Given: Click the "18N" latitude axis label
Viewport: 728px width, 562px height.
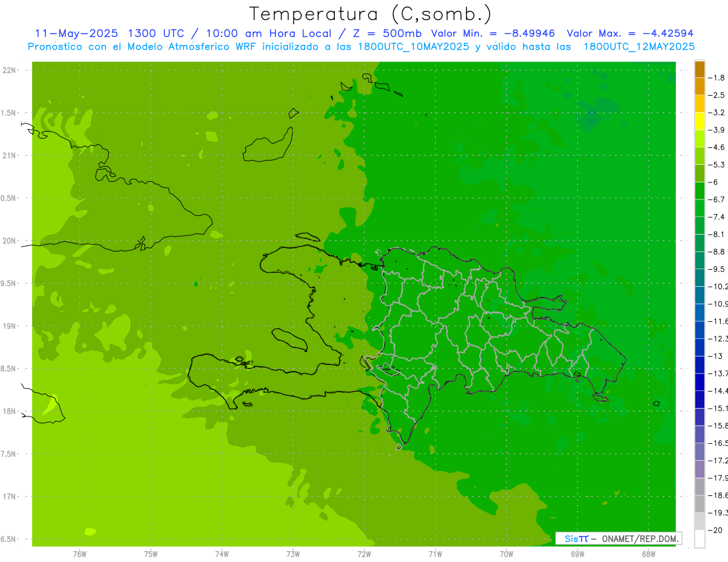Looking at the screenshot, I should click(x=9, y=412).
